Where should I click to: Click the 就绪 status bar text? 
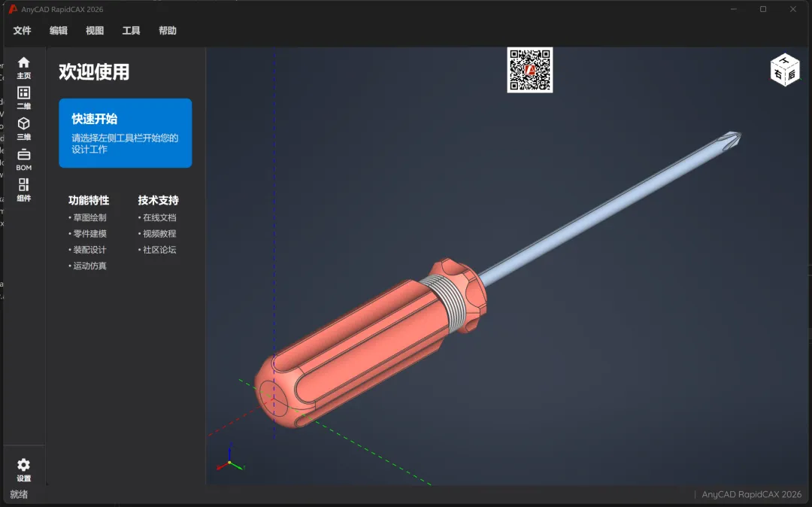point(19,494)
